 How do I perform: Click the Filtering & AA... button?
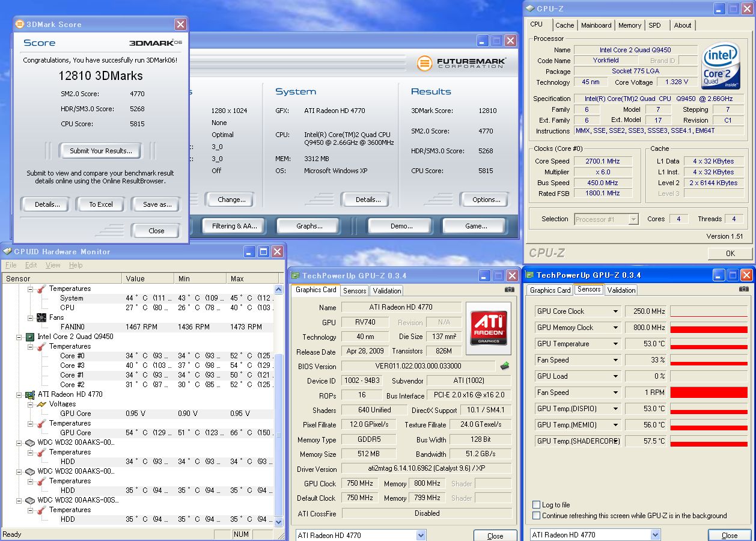pos(234,226)
